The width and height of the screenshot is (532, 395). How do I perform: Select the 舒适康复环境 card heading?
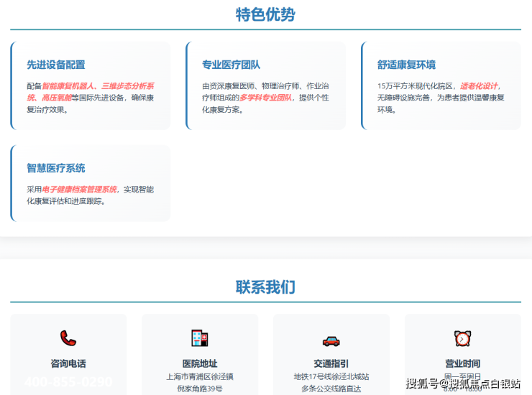coord(406,65)
